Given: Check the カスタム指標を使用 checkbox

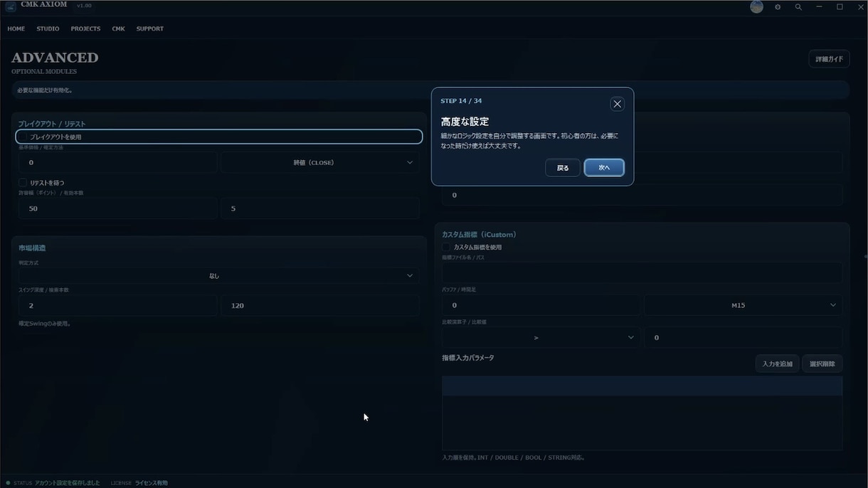Looking at the screenshot, I should (448, 247).
